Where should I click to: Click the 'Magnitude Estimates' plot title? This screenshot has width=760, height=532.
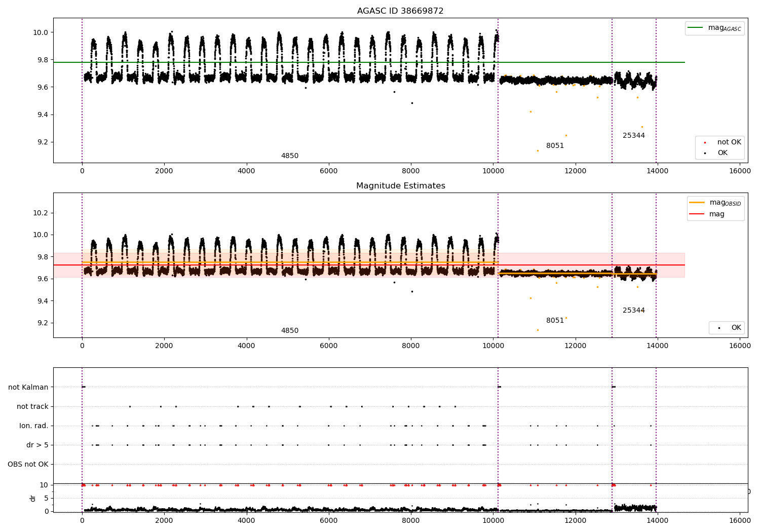pyautogui.click(x=400, y=186)
